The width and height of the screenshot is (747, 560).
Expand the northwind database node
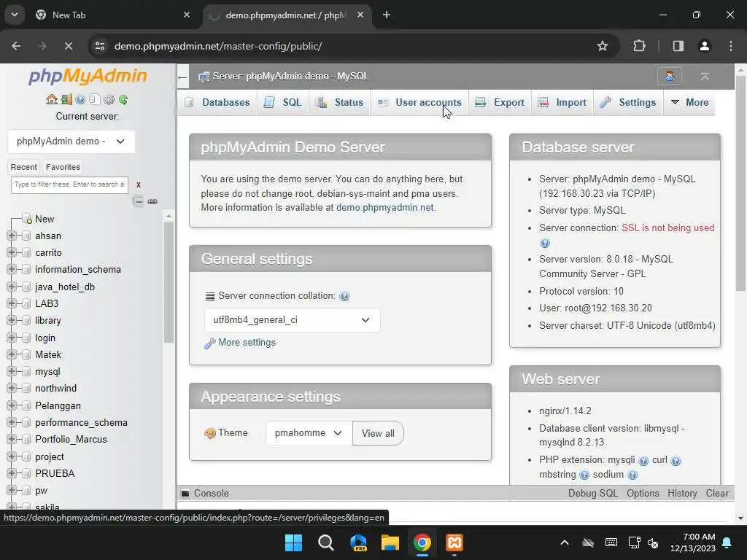pyautogui.click(x=12, y=388)
